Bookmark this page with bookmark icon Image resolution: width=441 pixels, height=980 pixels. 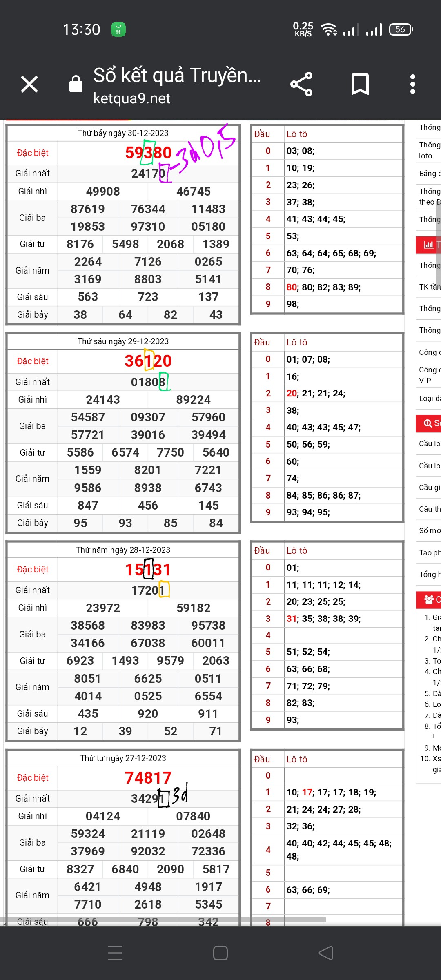tap(360, 84)
